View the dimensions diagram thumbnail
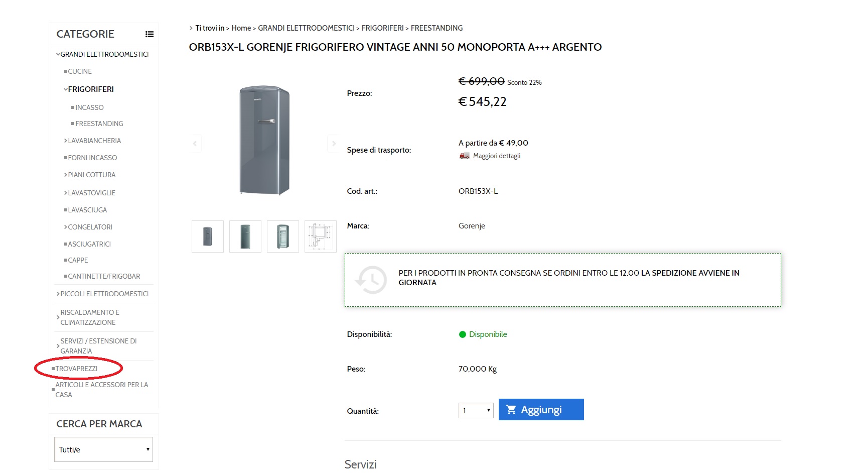This screenshot has height=473, width=868. coord(320,236)
